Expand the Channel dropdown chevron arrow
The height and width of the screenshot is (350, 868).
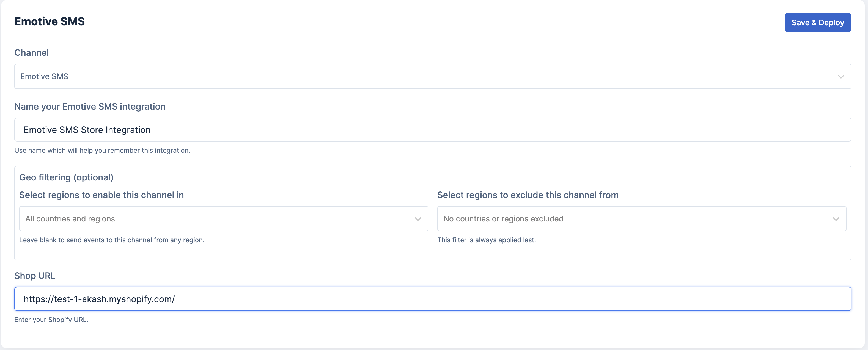(841, 76)
